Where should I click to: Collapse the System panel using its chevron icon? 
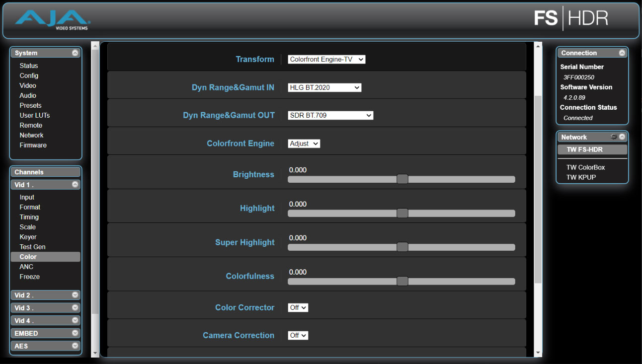coord(75,53)
